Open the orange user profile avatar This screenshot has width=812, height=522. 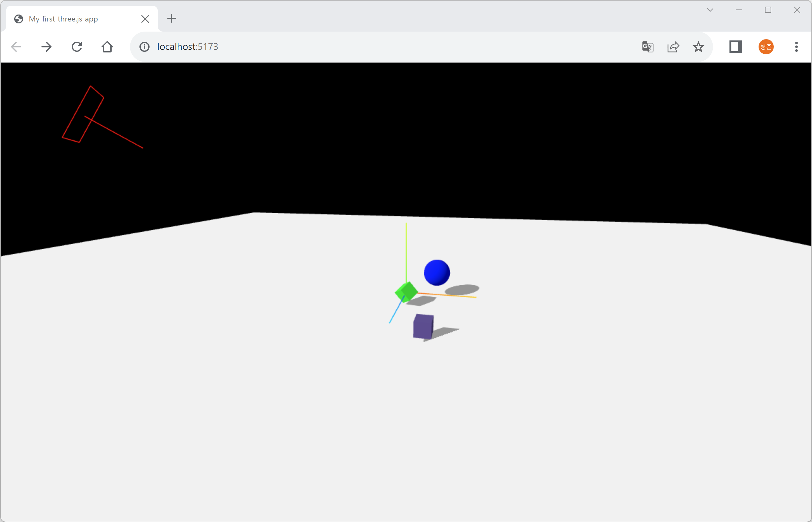click(x=766, y=47)
